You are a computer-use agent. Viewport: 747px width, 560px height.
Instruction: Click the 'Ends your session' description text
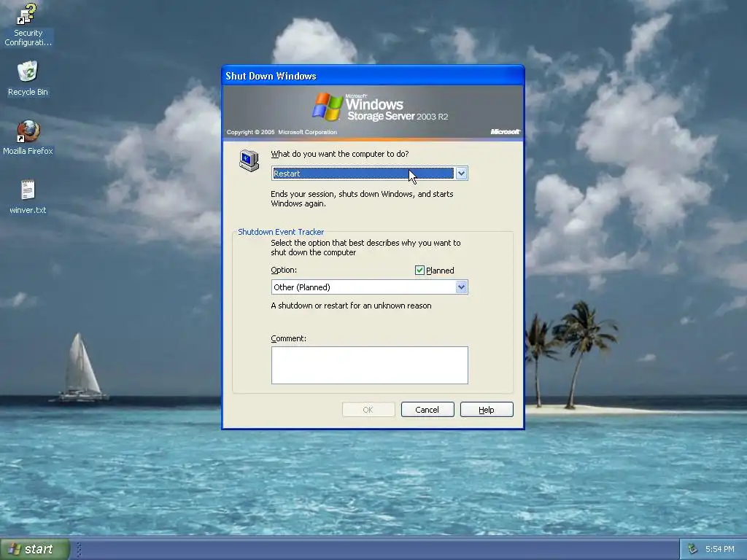coord(362,198)
